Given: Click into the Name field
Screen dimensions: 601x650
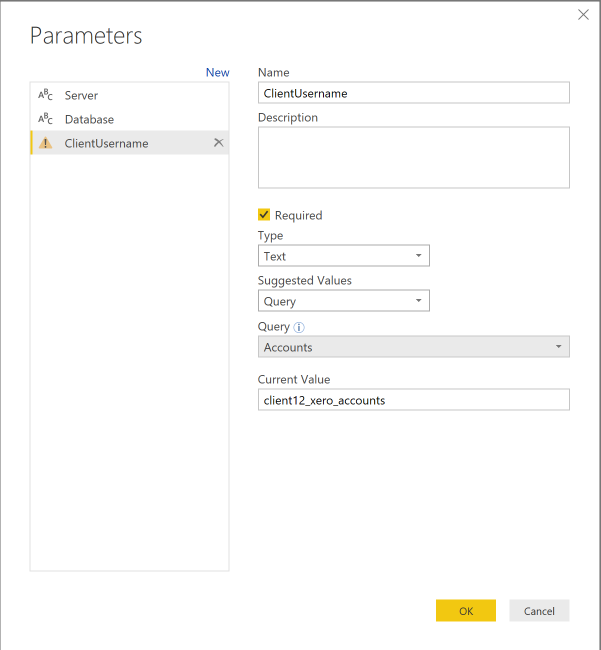Looking at the screenshot, I should click(x=414, y=93).
